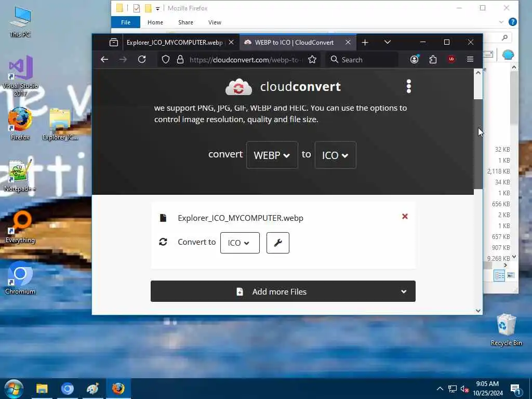Open Firefox tracking protection shield
This screenshot has width=532, height=399.
[x=166, y=60]
